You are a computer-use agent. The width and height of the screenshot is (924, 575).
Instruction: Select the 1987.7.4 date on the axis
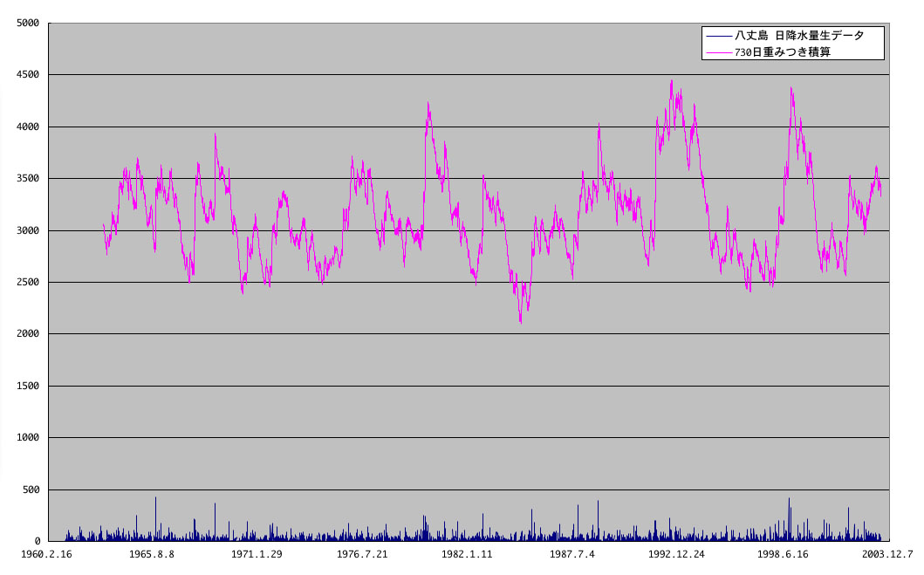[x=572, y=554]
